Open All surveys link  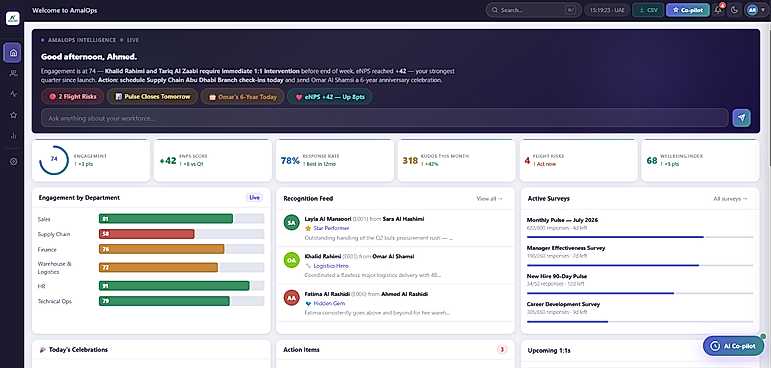point(731,199)
